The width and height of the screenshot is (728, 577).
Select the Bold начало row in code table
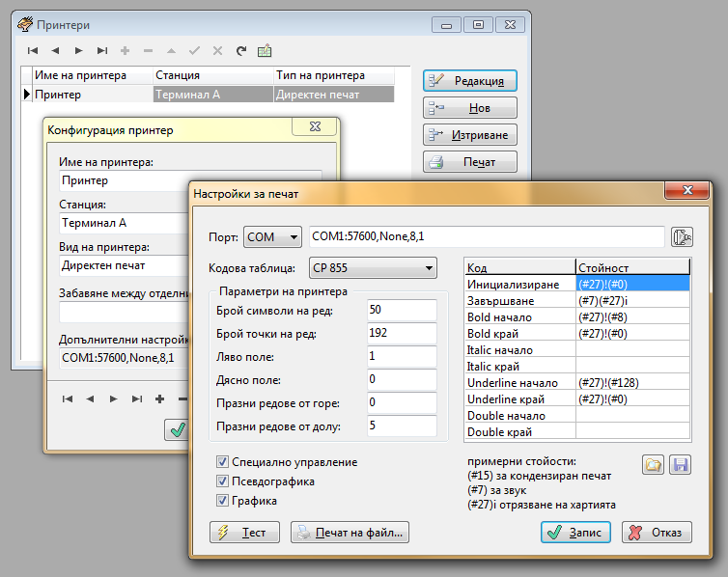519,317
